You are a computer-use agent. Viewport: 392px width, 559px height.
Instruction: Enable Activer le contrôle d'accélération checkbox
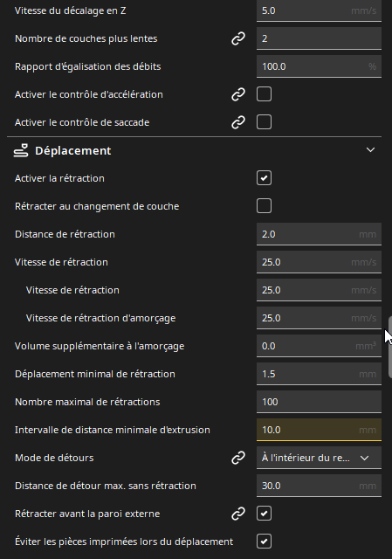tap(264, 94)
